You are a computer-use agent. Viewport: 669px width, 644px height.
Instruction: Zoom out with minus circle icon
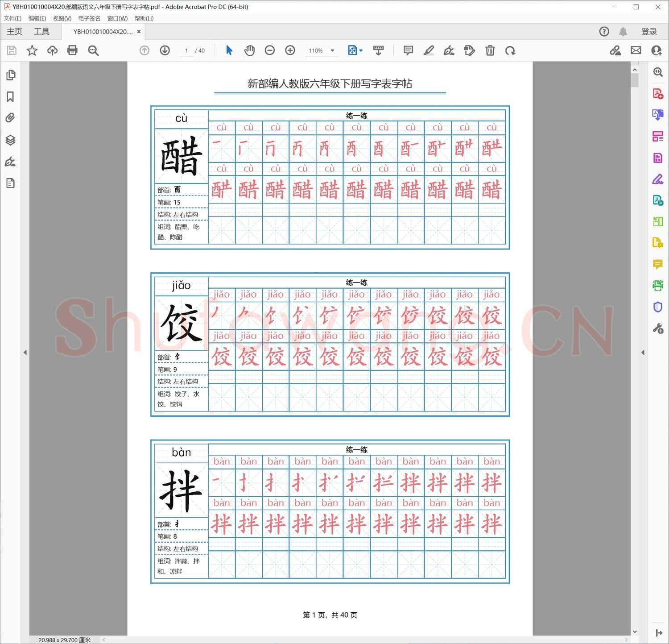tap(270, 50)
